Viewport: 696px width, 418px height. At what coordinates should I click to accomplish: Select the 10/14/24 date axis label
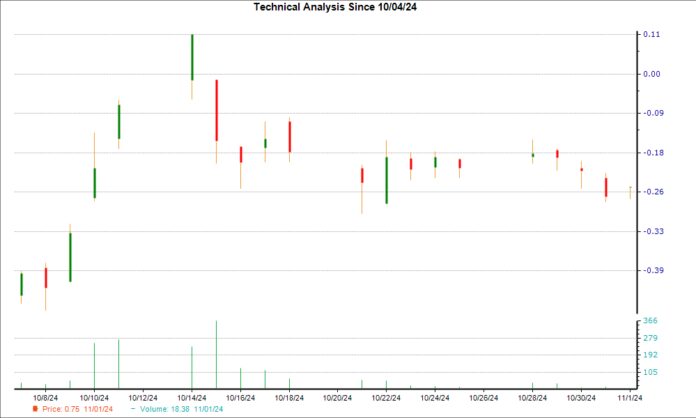click(x=191, y=397)
